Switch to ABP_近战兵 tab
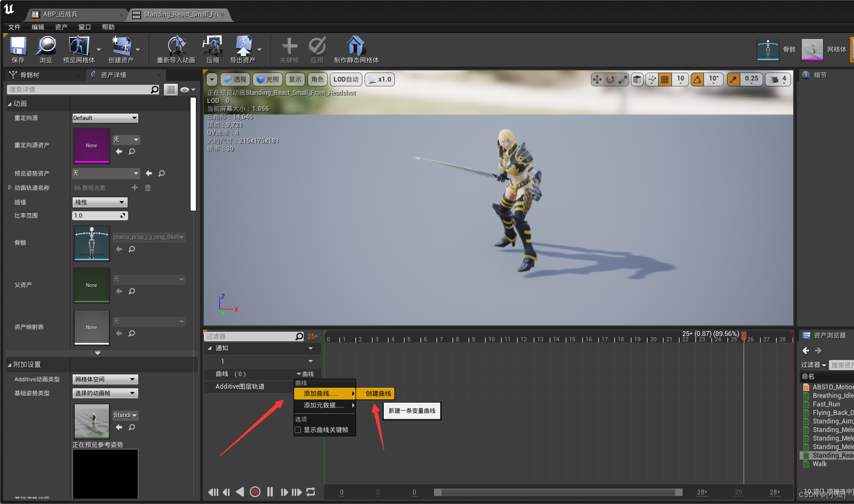The image size is (854, 504). (75, 14)
